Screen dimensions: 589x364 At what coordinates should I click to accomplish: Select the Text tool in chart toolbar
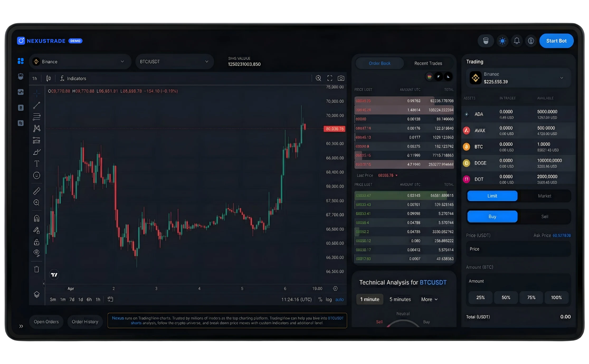click(x=37, y=164)
